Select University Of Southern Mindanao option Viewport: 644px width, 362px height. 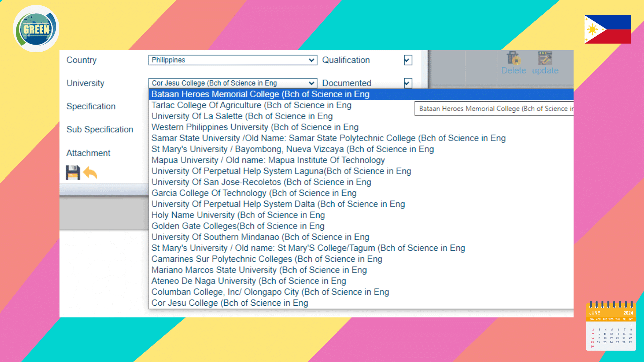(260, 237)
